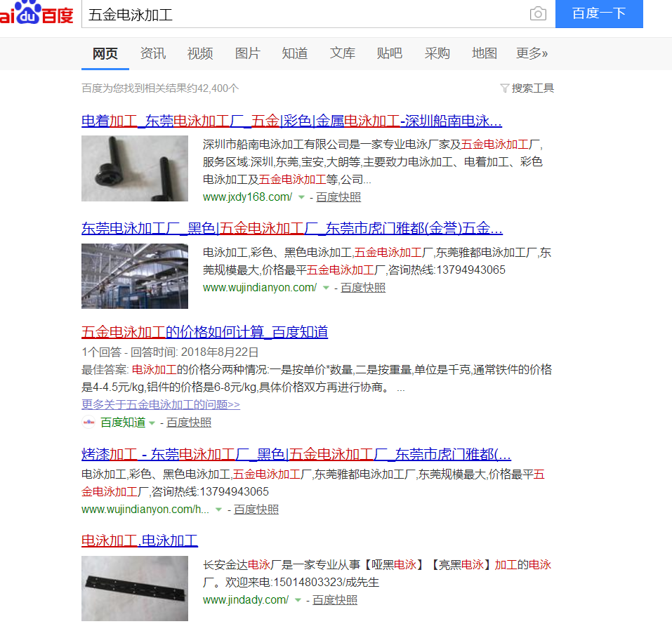Open the www.wujindianyon.com/ URL

click(260, 288)
